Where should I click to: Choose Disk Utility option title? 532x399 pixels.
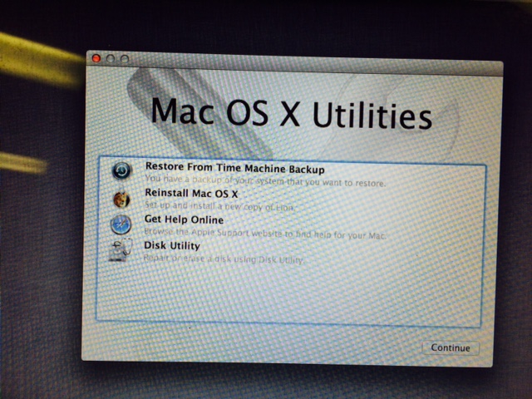point(172,245)
